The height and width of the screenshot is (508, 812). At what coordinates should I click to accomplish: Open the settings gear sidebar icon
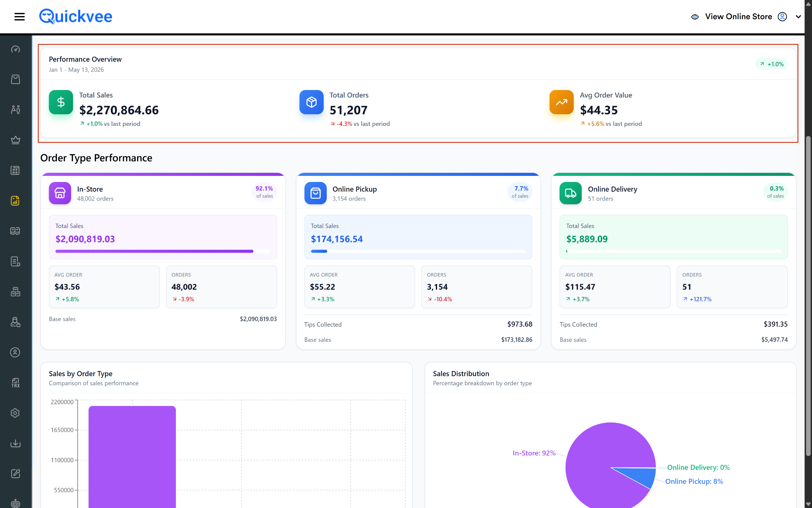point(16,413)
